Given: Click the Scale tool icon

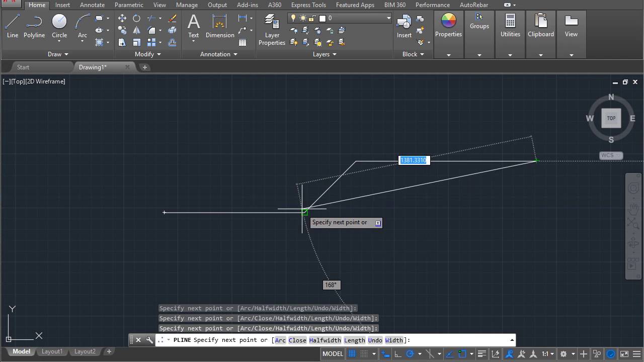Looking at the screenshot, I should (136, 43).
